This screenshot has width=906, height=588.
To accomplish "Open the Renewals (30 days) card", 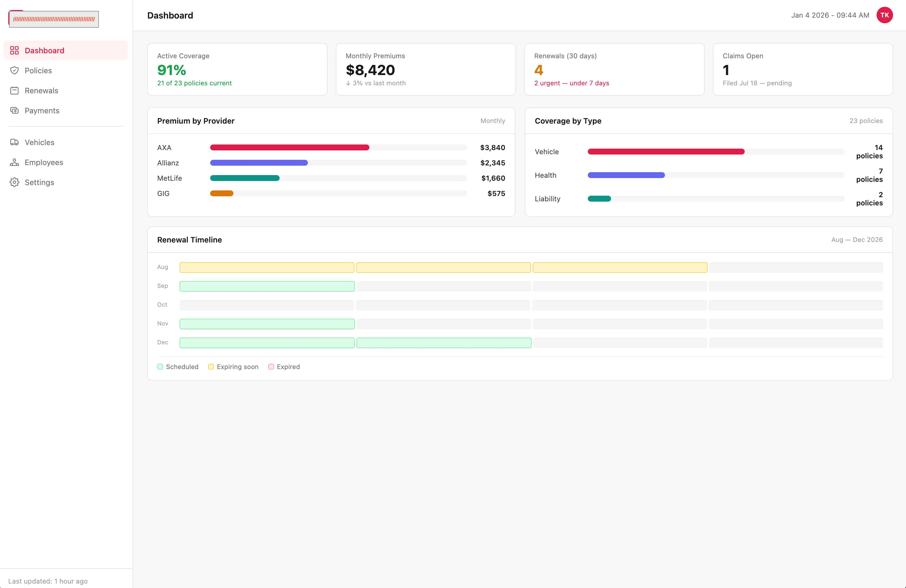I will pos(614,69).
